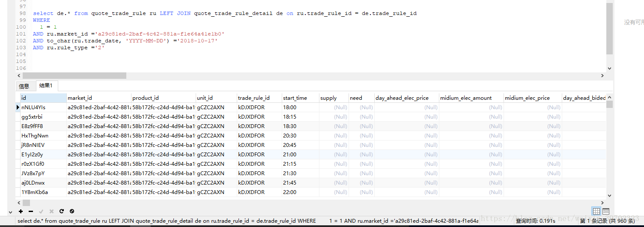Click the result grid horizontal scrollbar thumb
Viewport: 644px width, 227px height.
click(26, 203)
